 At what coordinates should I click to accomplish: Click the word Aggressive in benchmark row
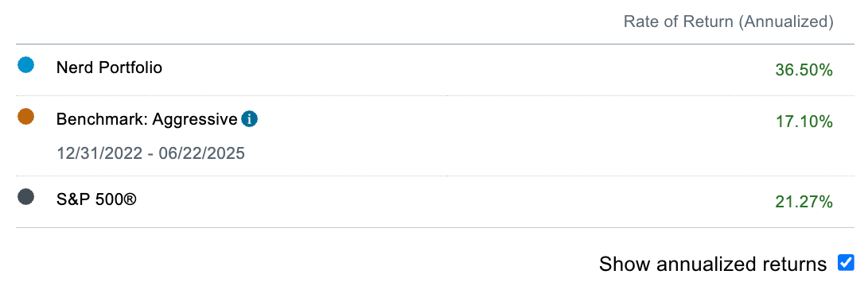coord(195,119)
